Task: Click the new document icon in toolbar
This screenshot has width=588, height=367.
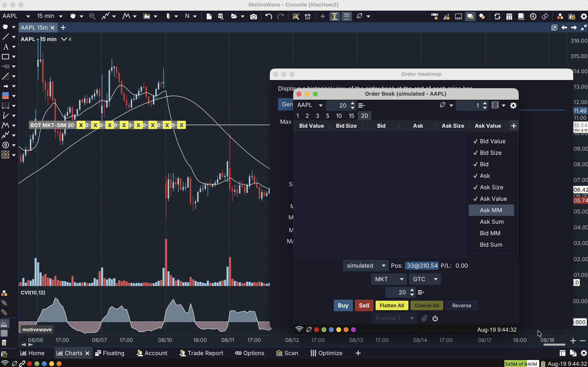Action: click(x=209, y=16)
